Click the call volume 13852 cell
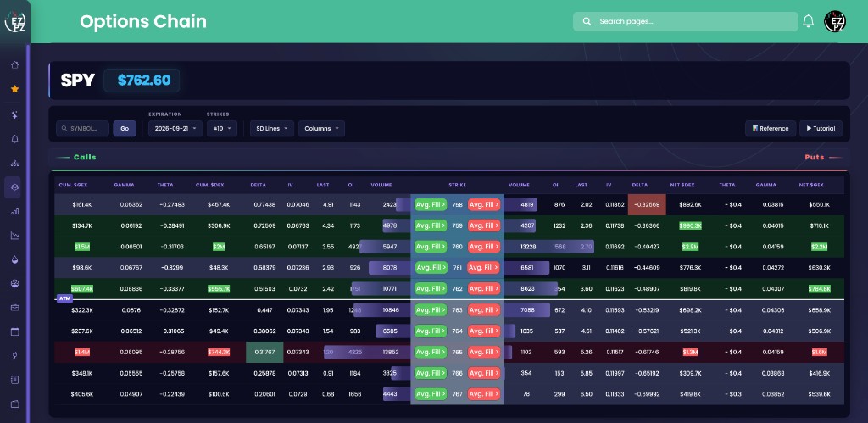The height and width of the screenshot is (423, 868). 391,352
